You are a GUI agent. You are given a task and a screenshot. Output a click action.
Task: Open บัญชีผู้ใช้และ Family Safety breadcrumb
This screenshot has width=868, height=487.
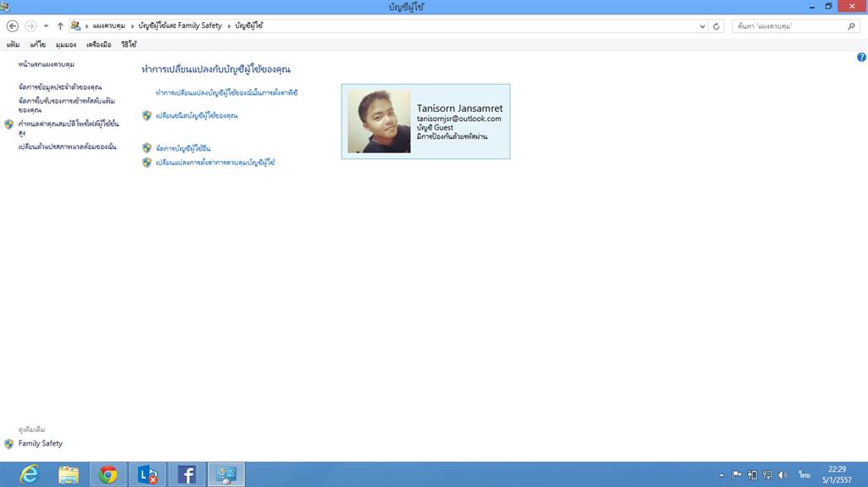180,25
